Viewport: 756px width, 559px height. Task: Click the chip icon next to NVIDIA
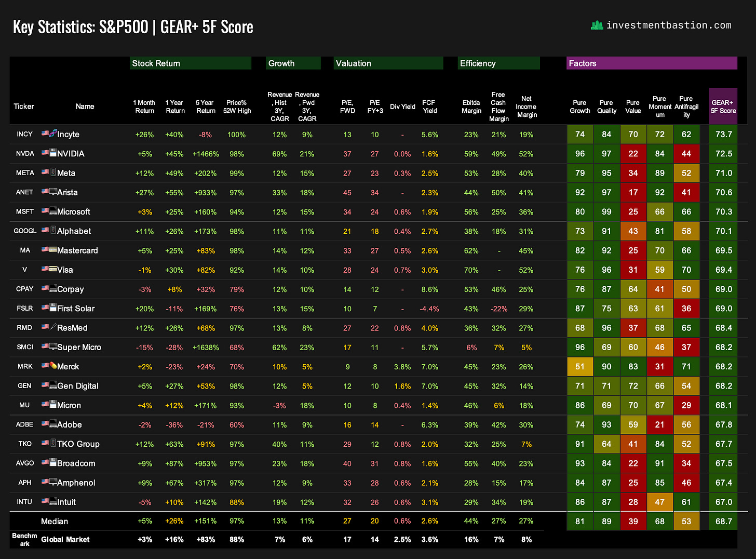(53, 153)
